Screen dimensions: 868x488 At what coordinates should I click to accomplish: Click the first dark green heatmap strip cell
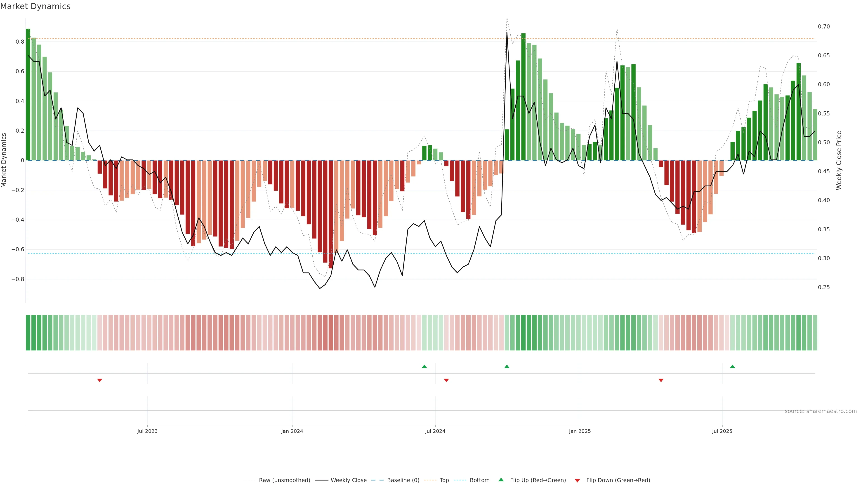coord(28,333)
